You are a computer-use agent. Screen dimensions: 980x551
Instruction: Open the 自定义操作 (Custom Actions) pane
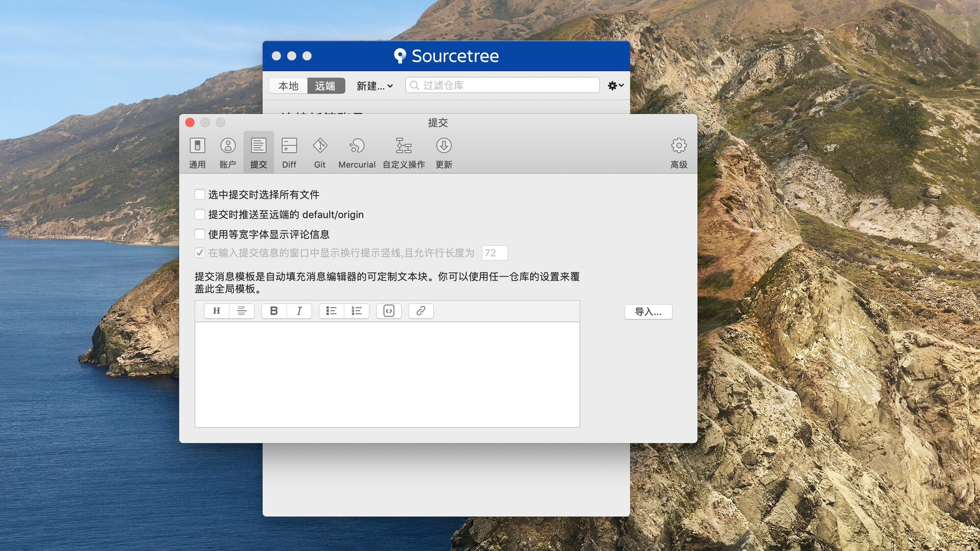pyautogui.click(x=403, y=153)
